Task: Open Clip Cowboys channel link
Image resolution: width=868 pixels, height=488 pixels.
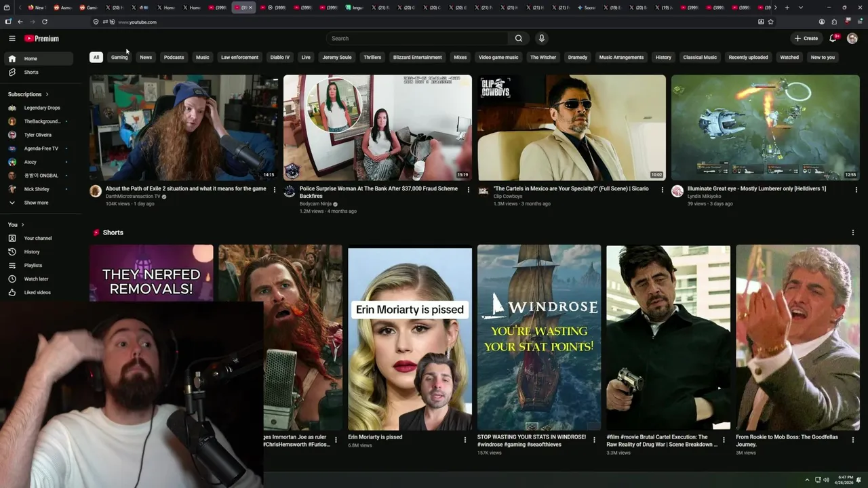Action: pos(508,197)
